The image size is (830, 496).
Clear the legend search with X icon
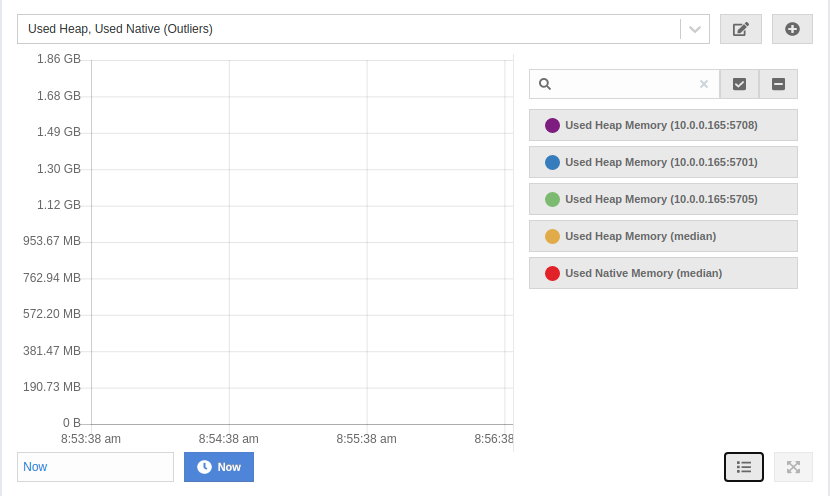click(x=703, y=84)
